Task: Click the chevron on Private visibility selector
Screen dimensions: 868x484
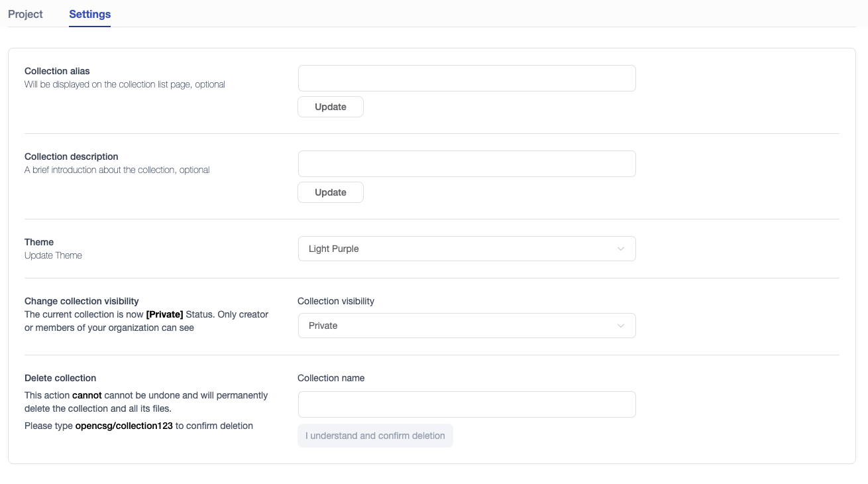Action: pyautogui.click(x=621, y=326)
